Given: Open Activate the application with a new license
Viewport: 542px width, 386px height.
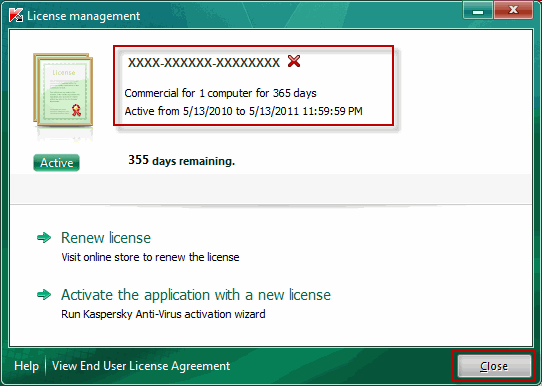Looking at the screenshot, I should point(196,295).
